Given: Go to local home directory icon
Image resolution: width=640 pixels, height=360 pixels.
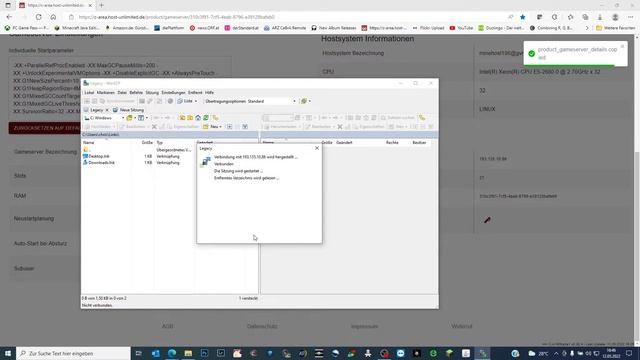Looking at the screenshot, I should (x=198, y=118).
